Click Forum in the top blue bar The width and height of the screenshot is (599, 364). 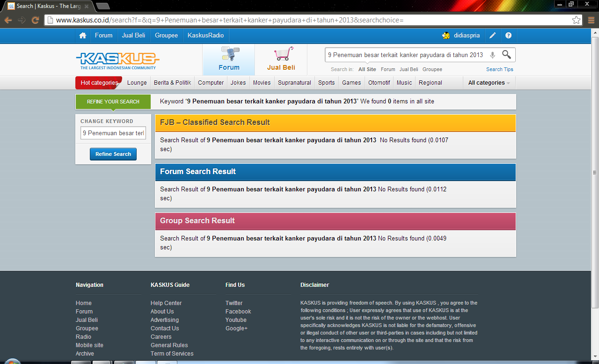103,36
